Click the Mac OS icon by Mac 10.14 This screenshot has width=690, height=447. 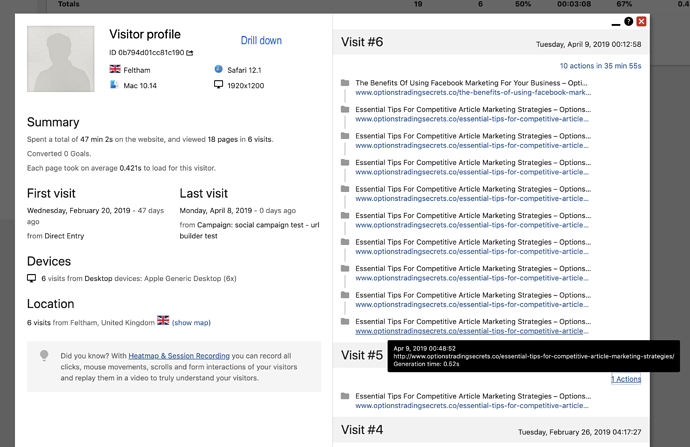114,84
